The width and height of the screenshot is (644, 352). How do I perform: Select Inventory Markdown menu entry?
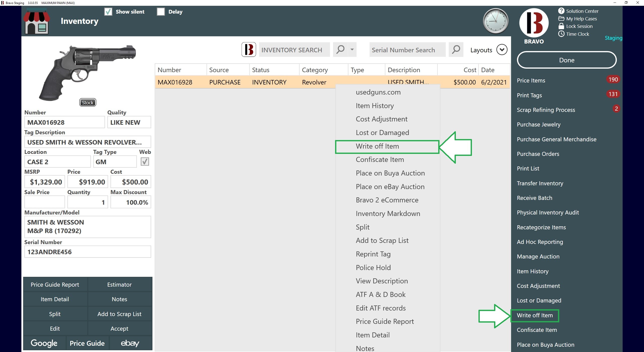388,214
